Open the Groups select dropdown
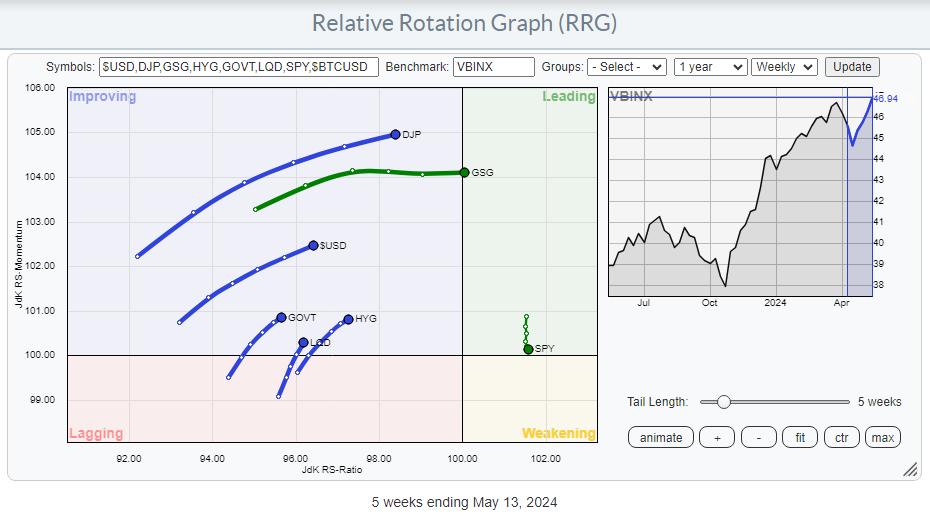The width and height of the screenshot is (930, 516). (626, 67)
